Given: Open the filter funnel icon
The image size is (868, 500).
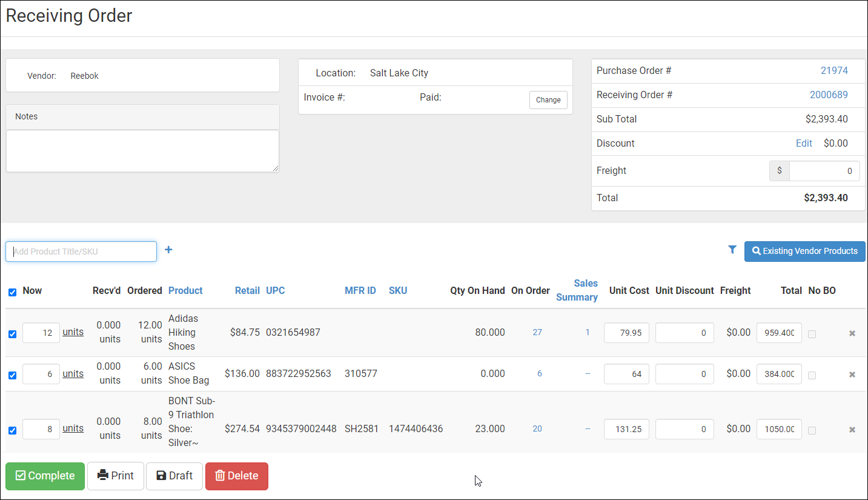Looking at the screenshot, I should point(732,250).
